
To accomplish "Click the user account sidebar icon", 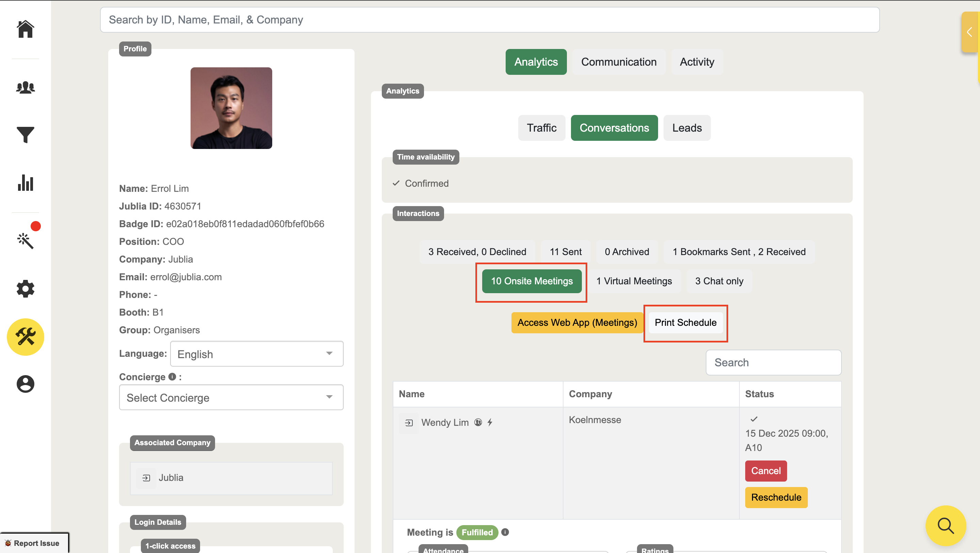I will (26, 384).
